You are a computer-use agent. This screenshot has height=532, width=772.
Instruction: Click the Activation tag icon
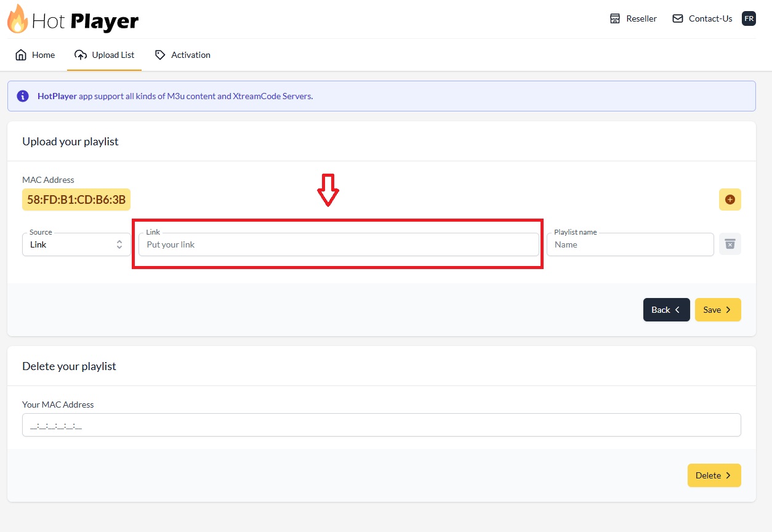coord(160,55)
